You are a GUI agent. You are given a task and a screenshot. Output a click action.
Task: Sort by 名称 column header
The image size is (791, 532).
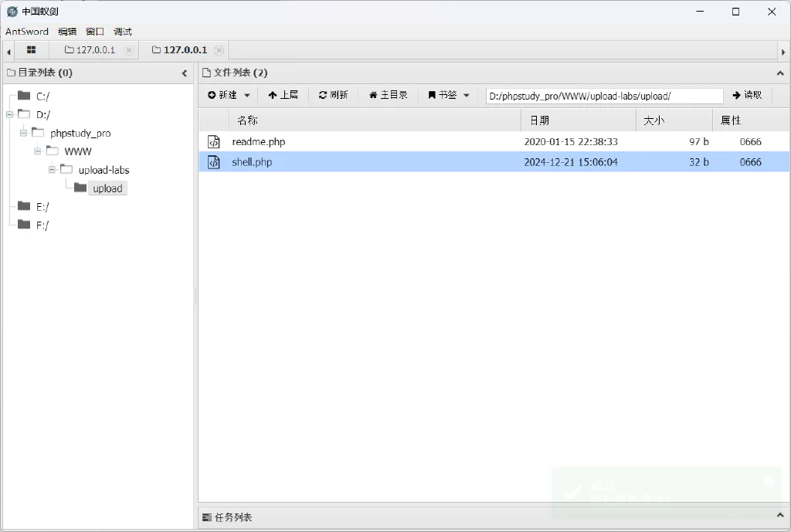click(375, 120)
